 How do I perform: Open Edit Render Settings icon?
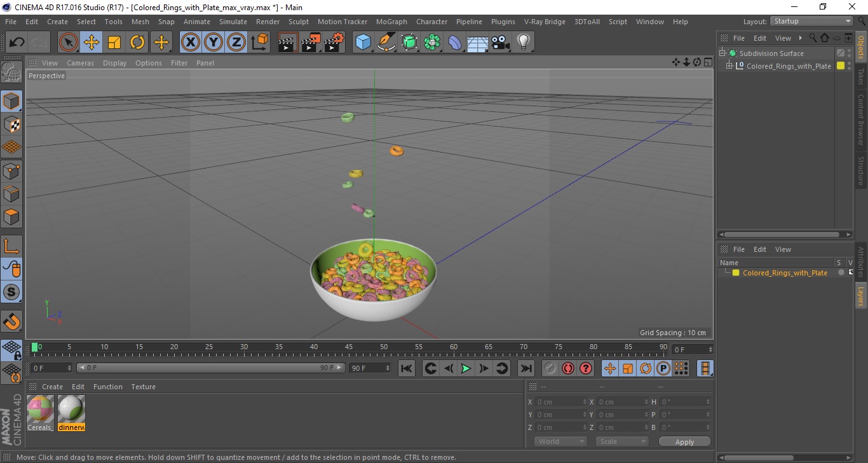coord(334,43)
